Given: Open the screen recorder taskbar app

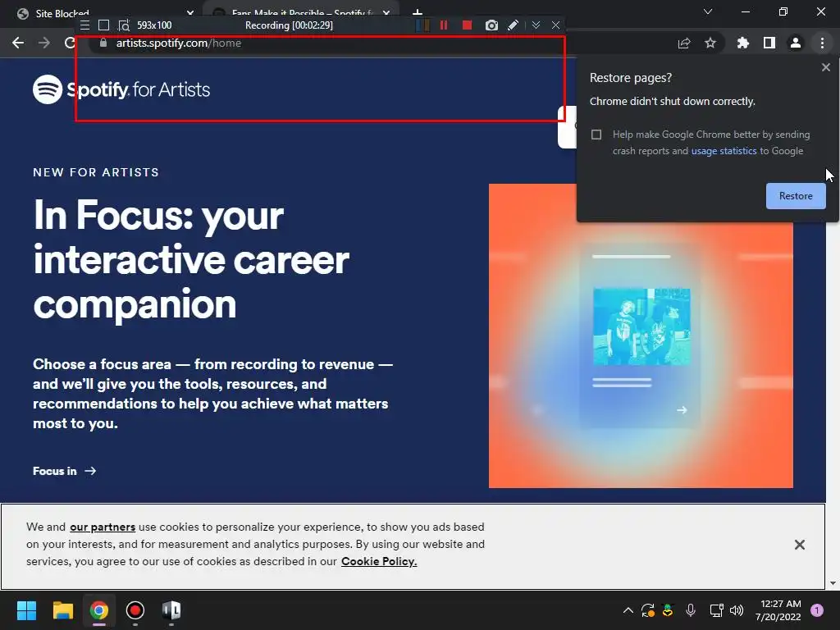Looking at the screenshot, I should point(135,610).
